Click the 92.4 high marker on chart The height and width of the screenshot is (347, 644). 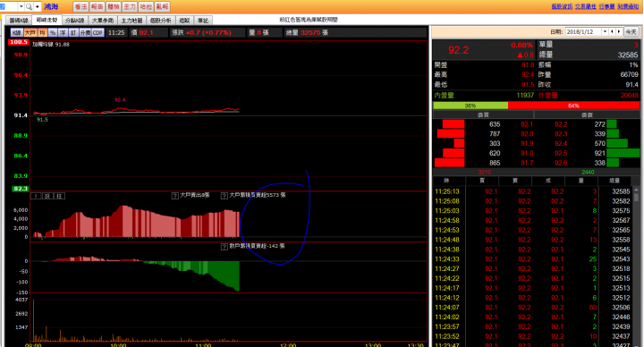click(x=120, y=100)
